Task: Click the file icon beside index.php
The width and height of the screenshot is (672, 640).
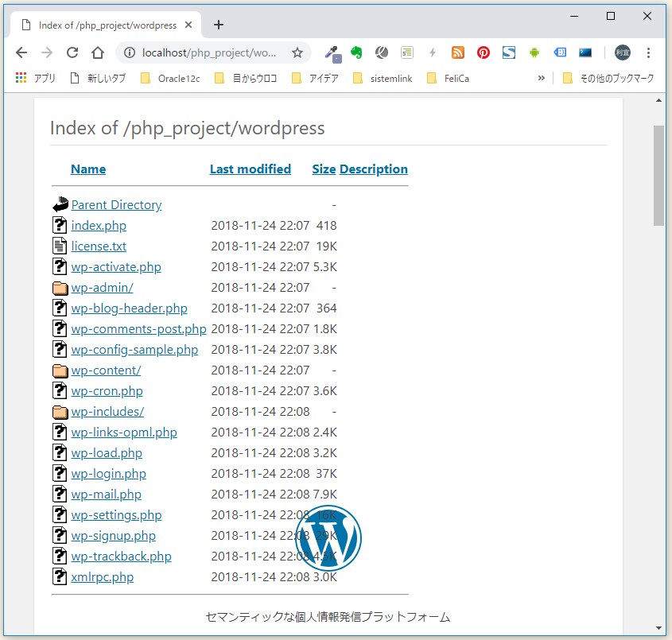Action: coord(60,225)
